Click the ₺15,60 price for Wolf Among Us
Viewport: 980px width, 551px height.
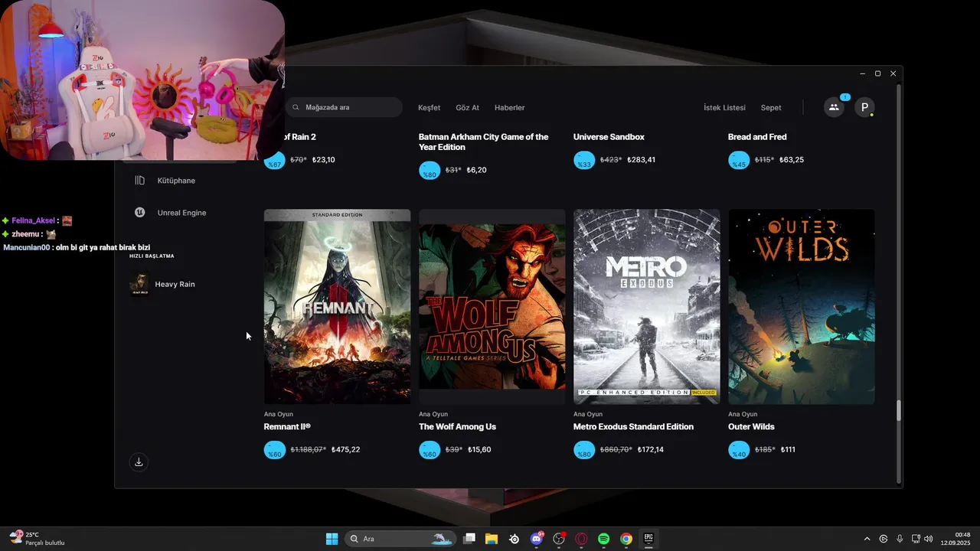[479, 450]
